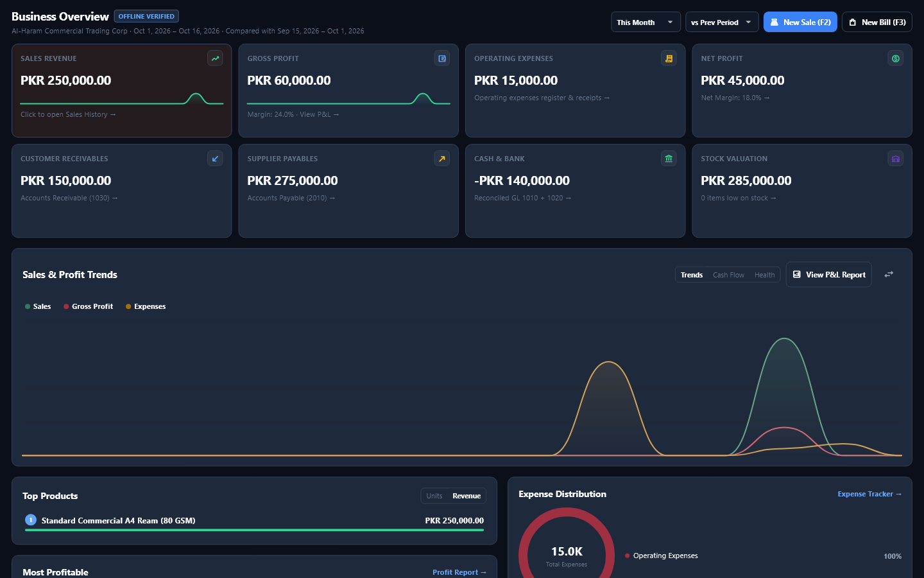This screenshot has width=924, height=578.
Task: Click the 0 items low on stock link
Action: point(739,198)
